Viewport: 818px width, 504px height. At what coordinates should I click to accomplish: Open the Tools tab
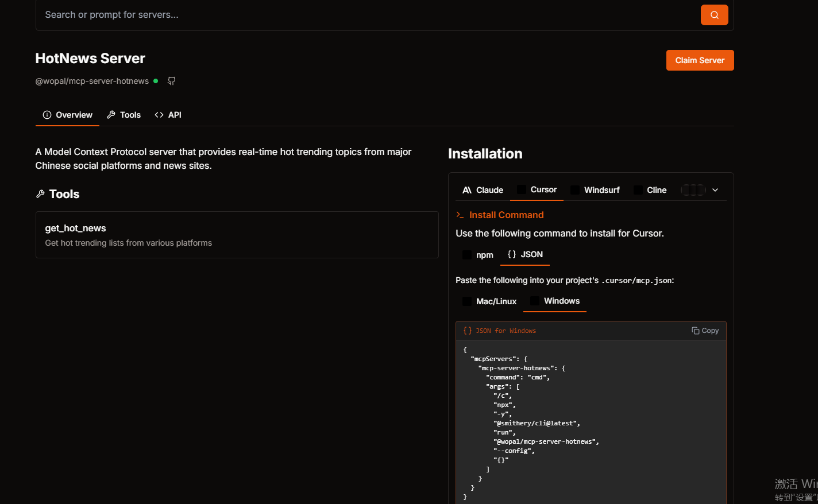point(124,115)
